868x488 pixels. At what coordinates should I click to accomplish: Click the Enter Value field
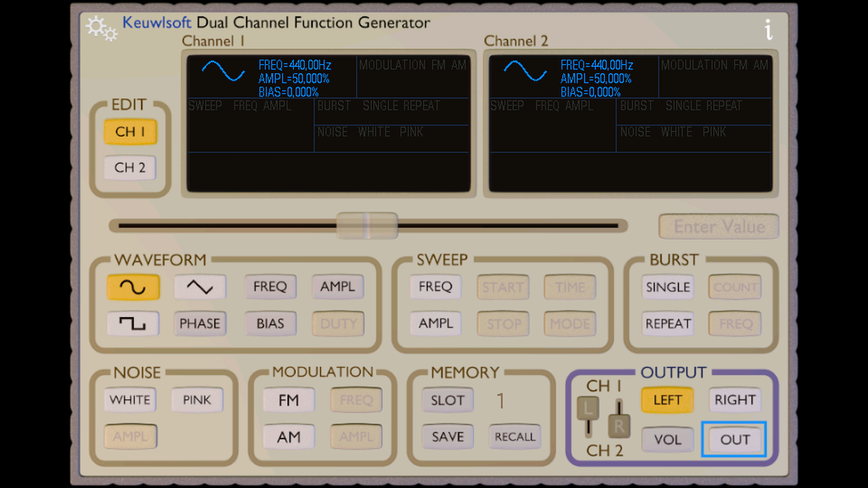(x=719, y=226)
